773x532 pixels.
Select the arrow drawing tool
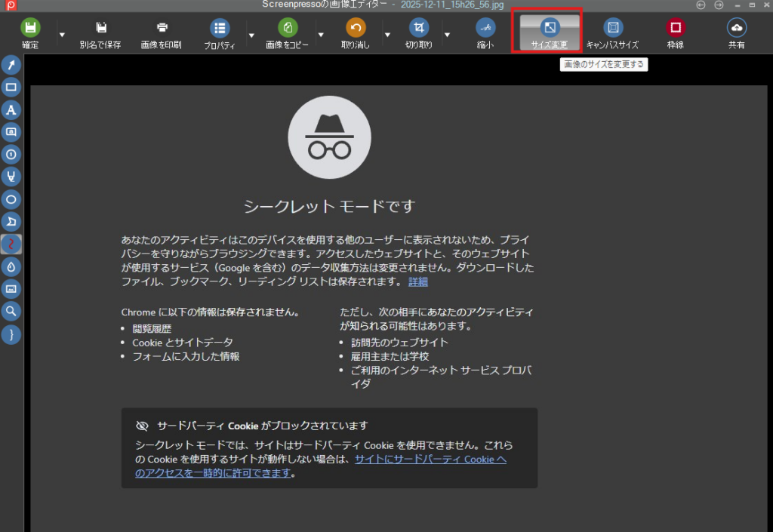pyautogui.click(x=11, y=66)
